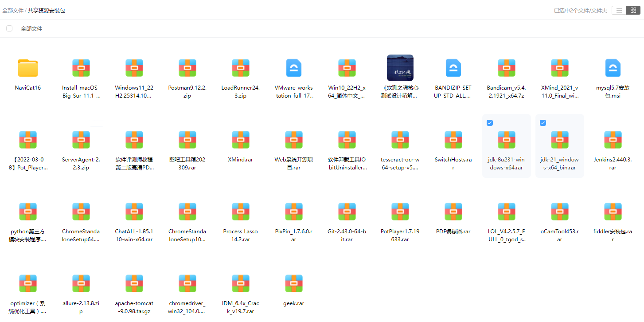Select the LOL_V4.2.5.7_FULL archive icon
Screen dimensions: 644x322
(x=506, y=212)
